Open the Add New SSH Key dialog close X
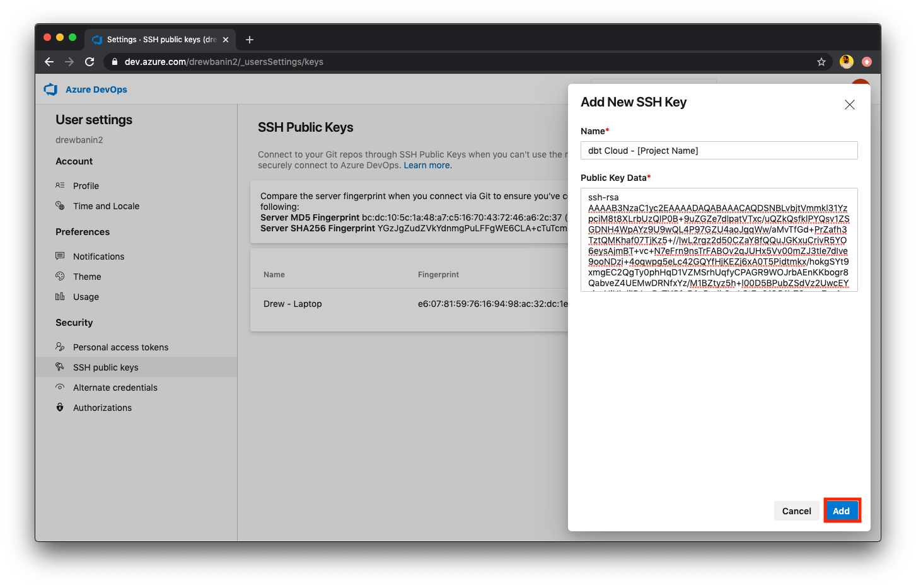Viewport: 916px width, 588px height. pyautogui.click(x=849, y=105)
